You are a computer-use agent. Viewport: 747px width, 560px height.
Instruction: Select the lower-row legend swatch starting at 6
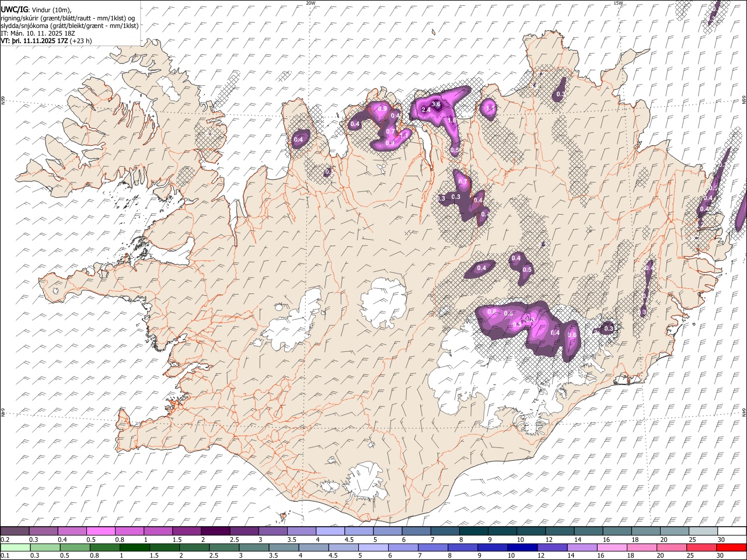[403, 547]
